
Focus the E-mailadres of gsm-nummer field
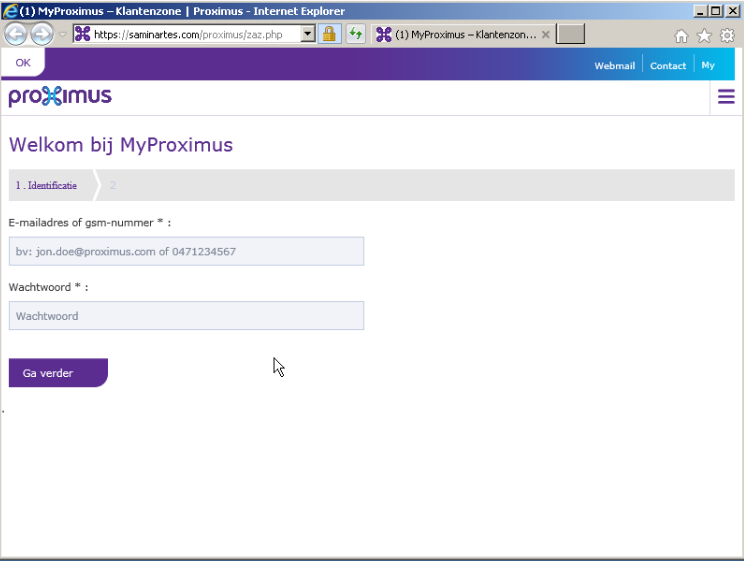click(186, 251)
